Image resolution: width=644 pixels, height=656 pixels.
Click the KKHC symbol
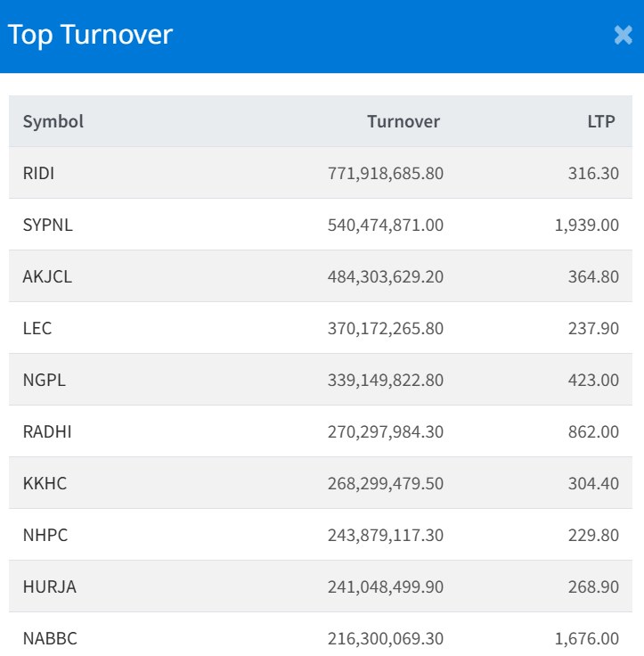[45, 484]
